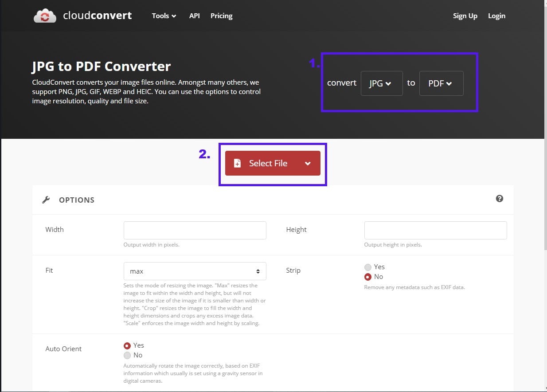The height and width of the screenshot is (392, 547).
Task: Select No for Strip metadata
Action: point(368,277)
